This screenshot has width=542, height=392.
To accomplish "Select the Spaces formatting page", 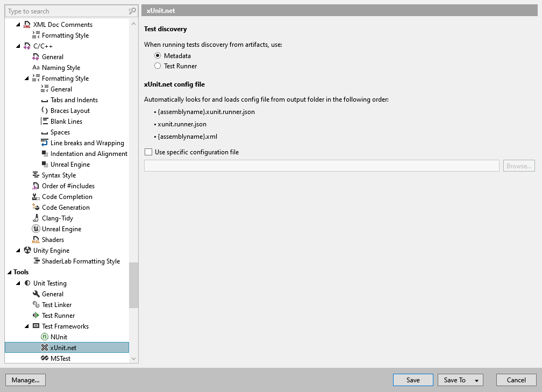I will 60,132.
